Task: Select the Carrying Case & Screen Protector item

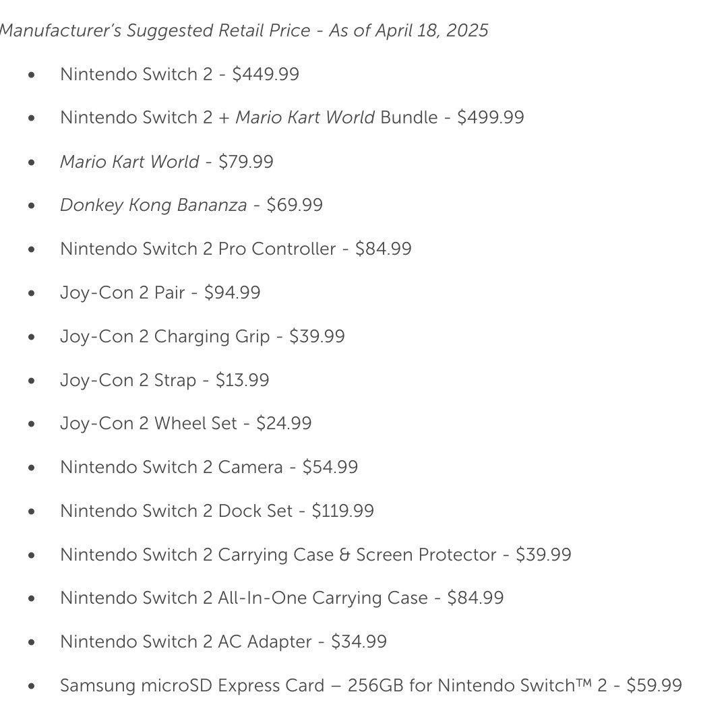Action: point(315,555)
